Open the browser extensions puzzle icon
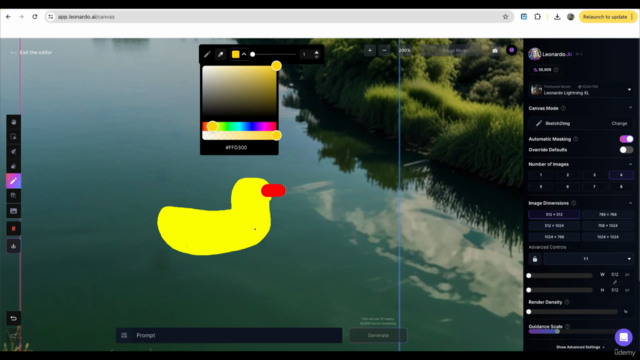640x360 pixels. [538, 17]
